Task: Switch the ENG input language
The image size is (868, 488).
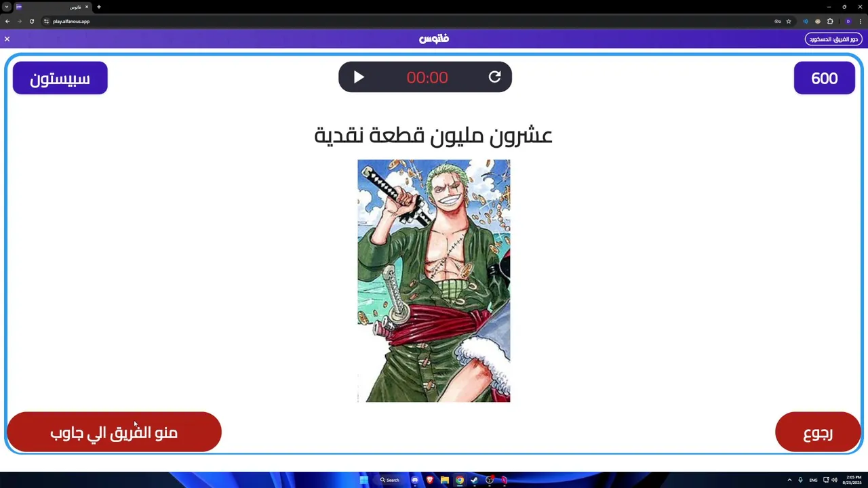Action: click(813, 480)
